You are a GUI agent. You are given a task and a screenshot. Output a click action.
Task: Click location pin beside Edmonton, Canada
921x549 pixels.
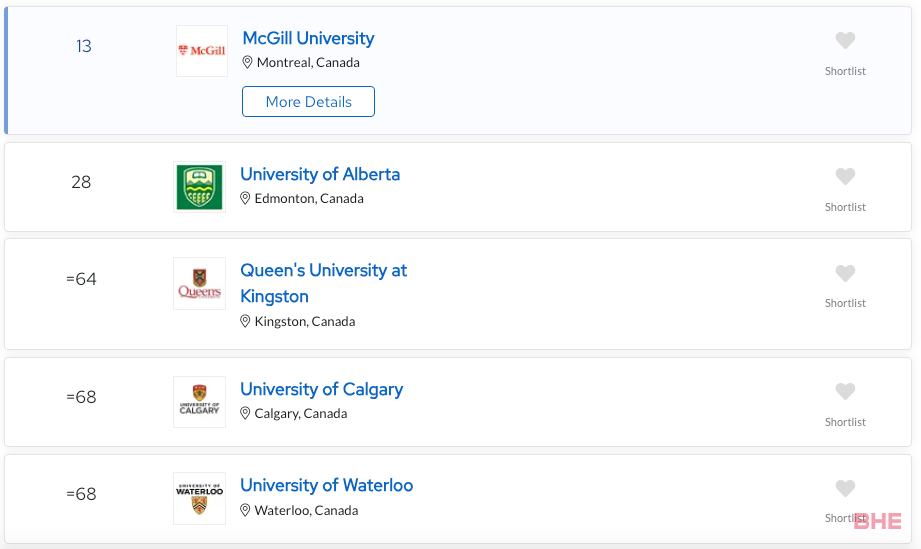pos(245,198)
